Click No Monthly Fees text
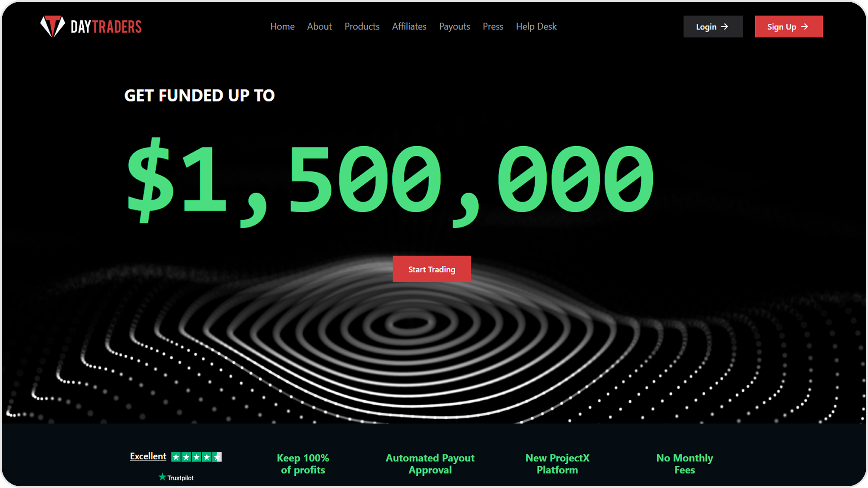The image size is (868, 488). tap(684, 464)
